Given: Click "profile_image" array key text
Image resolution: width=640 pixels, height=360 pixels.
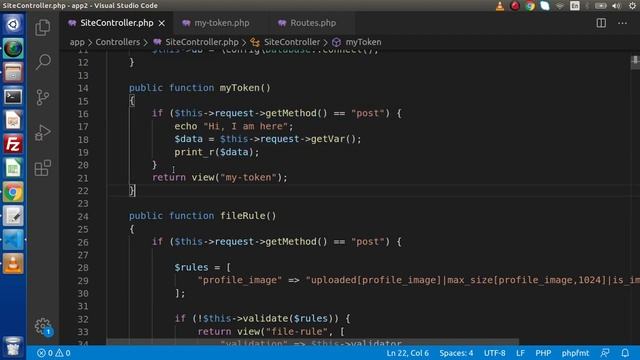Looking at the screenshot, I should pos(240,280).
